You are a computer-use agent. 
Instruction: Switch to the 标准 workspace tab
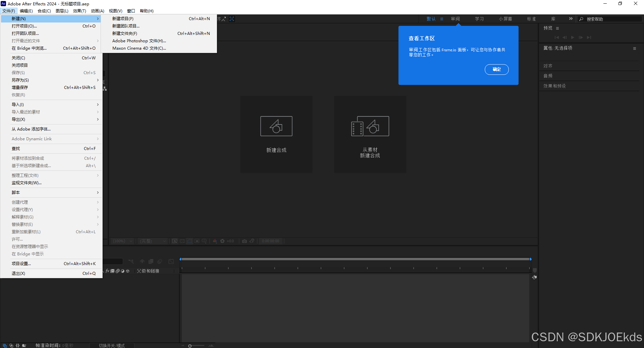[x=531, y=19]
